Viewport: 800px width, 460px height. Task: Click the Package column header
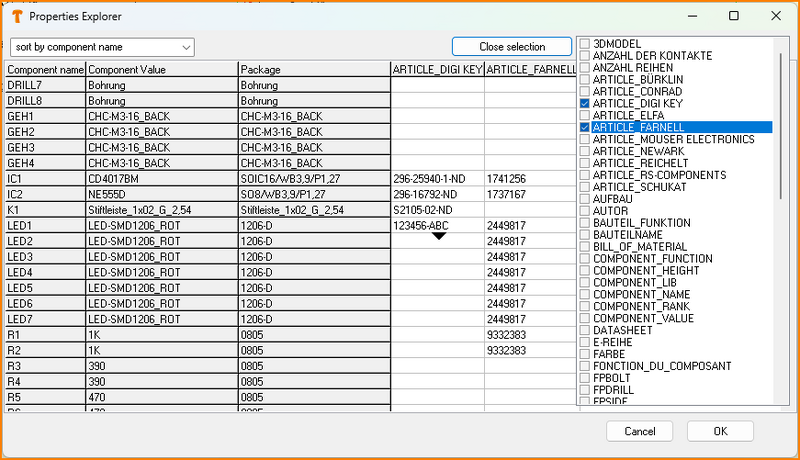(314, 70)
